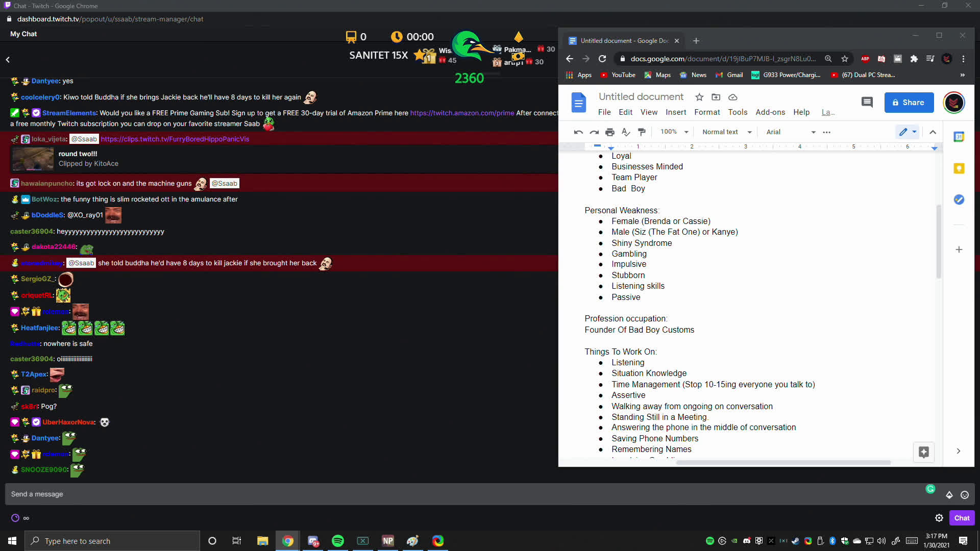Image resolution: width=980 pixels, height=551 pixels.
Task: Star the Untitled document
Action: point(699,97)
